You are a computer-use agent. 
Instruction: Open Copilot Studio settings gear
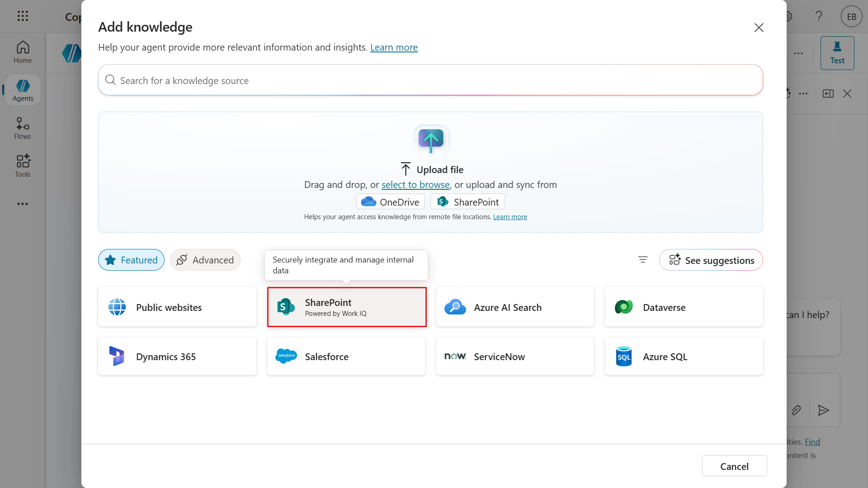788,16
